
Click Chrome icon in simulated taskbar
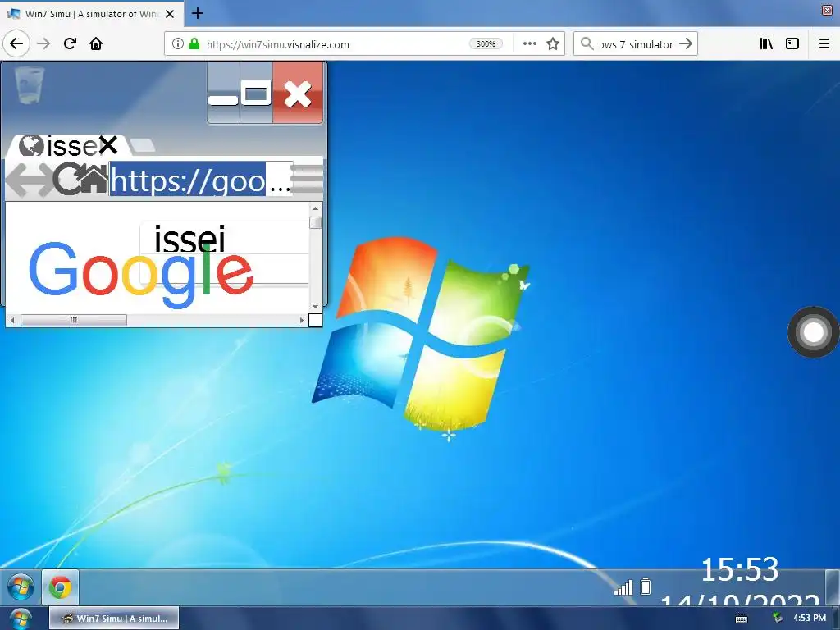61,587
